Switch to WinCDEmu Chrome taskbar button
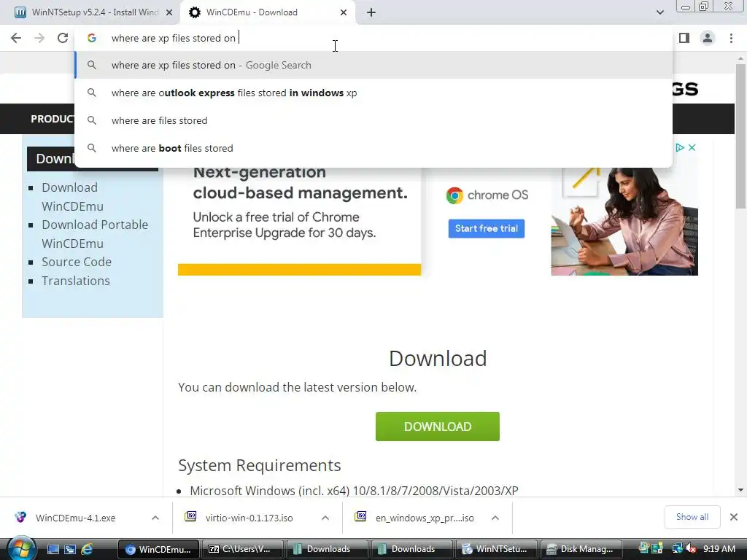 click(x=158, y=550)
